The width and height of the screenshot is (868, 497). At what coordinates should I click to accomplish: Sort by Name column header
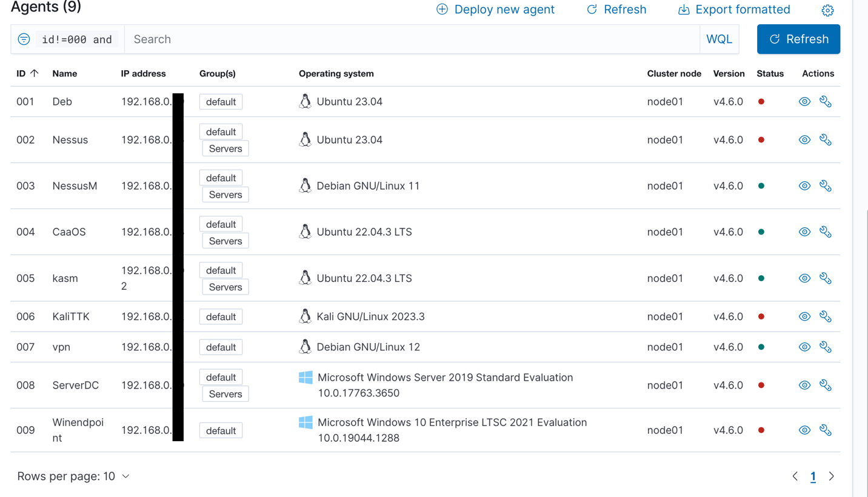(65, 73)
